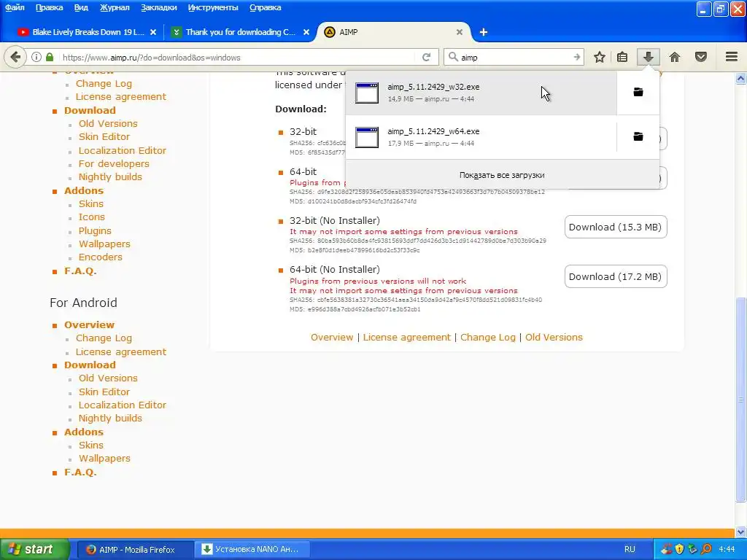
Task: Click the search box containing aimp
Action: (512, 57)
